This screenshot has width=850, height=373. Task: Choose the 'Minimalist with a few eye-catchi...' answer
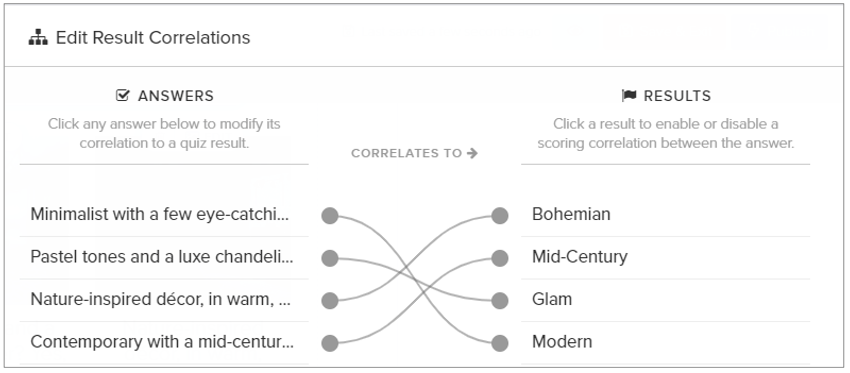point(164,215)
